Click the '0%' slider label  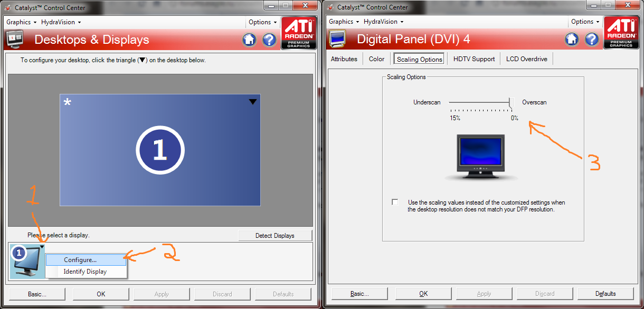point(515,118)
